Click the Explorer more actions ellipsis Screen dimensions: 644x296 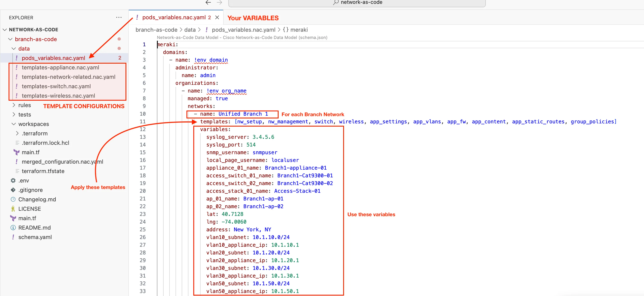coord(119,17)
